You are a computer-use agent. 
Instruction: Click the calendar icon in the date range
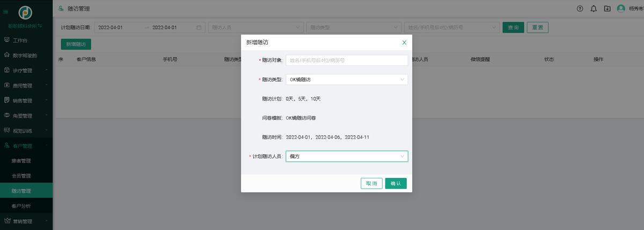(199, 27)
